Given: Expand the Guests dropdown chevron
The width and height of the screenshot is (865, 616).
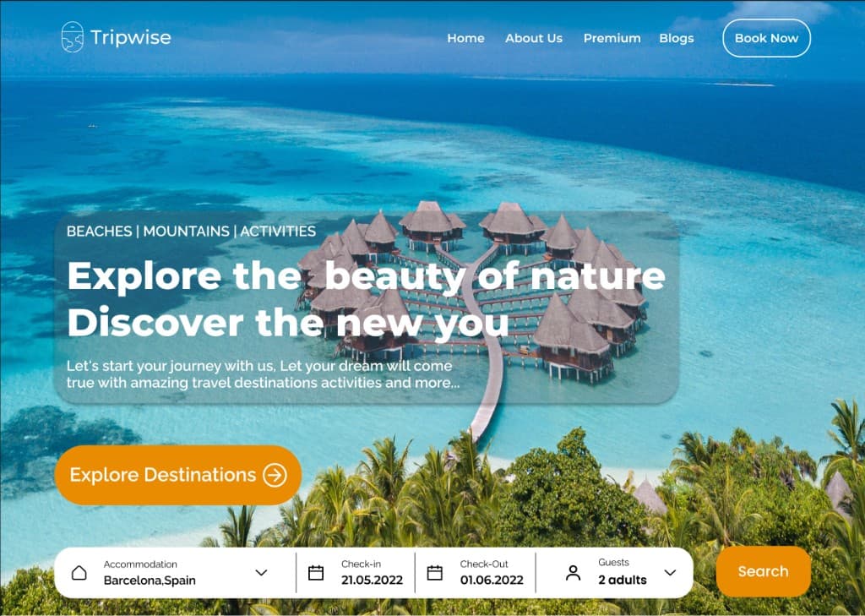Looking at the screenshot, I should click(670, 572).
